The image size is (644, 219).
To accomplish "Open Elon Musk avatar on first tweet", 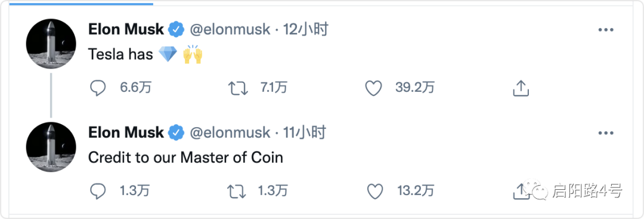I will coord(51,44).
